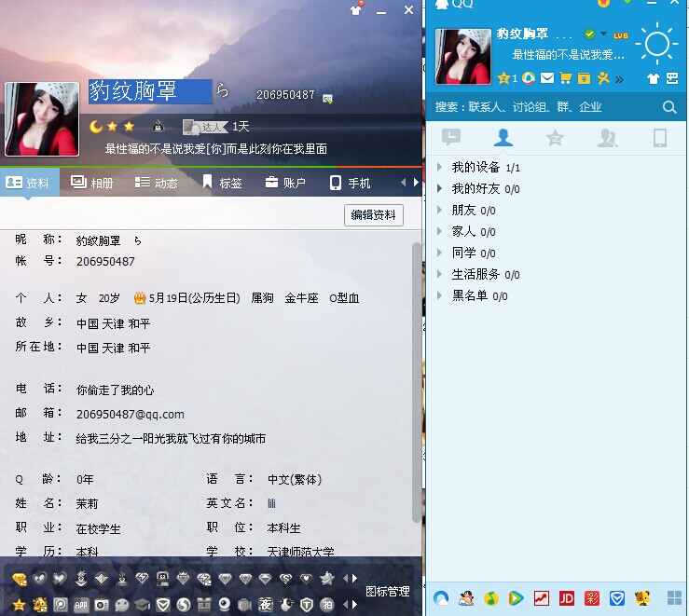The width and height of the screenshot is (689, 616).
Task: Click the 拍 auction badge icon
Action: tap(327, 605)
